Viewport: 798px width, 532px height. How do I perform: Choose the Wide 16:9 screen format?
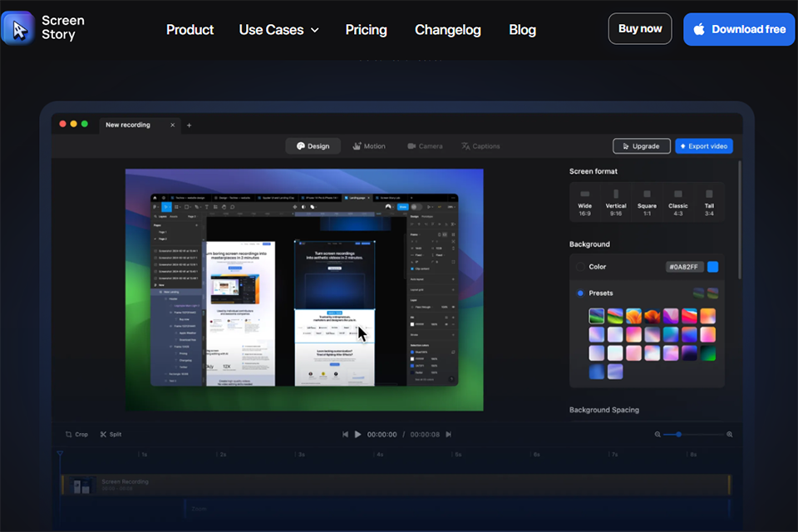(x=584, y=203)
